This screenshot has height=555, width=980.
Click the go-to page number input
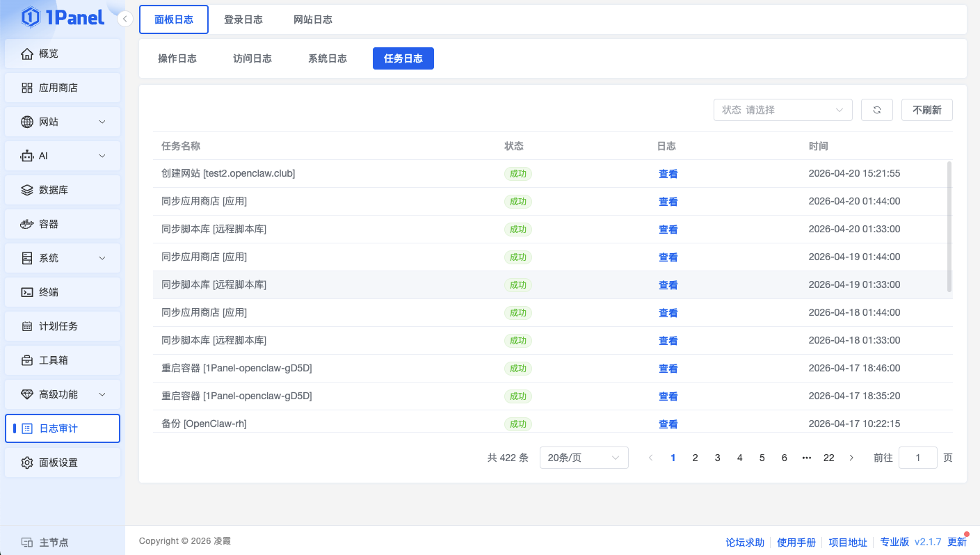tap(917, 458)
